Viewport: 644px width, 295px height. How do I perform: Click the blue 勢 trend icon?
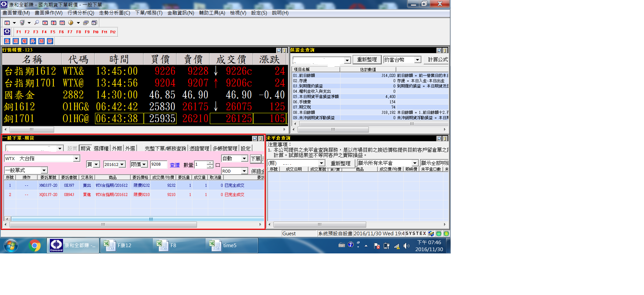click(x=50, y=41)
